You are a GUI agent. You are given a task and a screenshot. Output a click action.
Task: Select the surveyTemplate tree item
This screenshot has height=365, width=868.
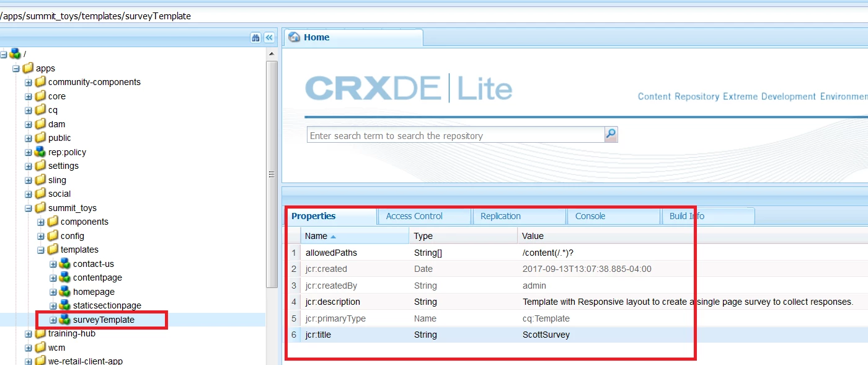[x=104, y=320]
